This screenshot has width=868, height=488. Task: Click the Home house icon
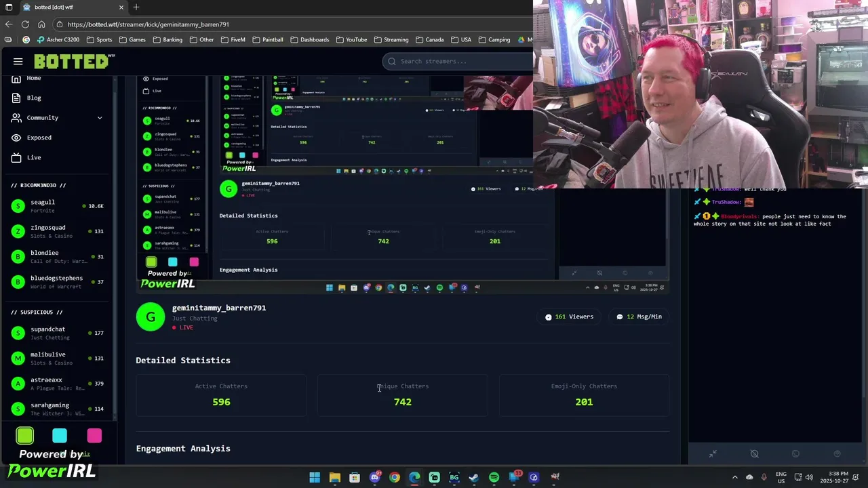16,79
